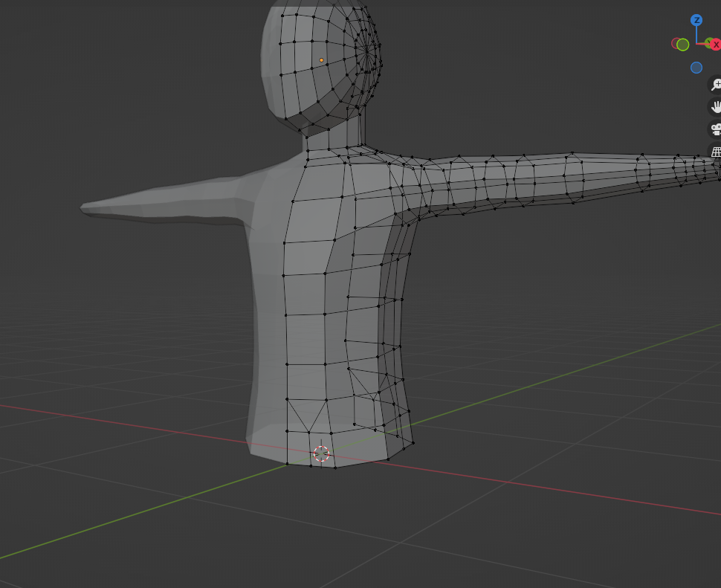Toggle perspective/orthographic with the grid icon
The height and width of the screenshot is (588, 721).
point(715,152)
